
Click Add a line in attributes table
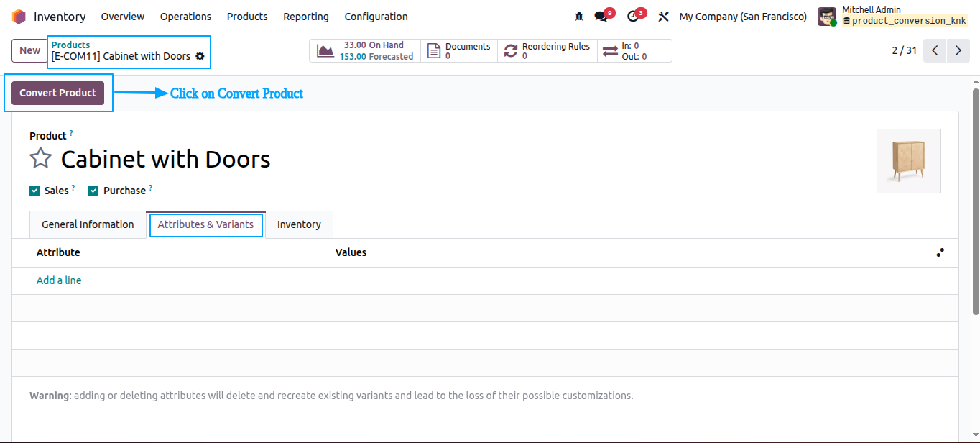pos(59,280)
